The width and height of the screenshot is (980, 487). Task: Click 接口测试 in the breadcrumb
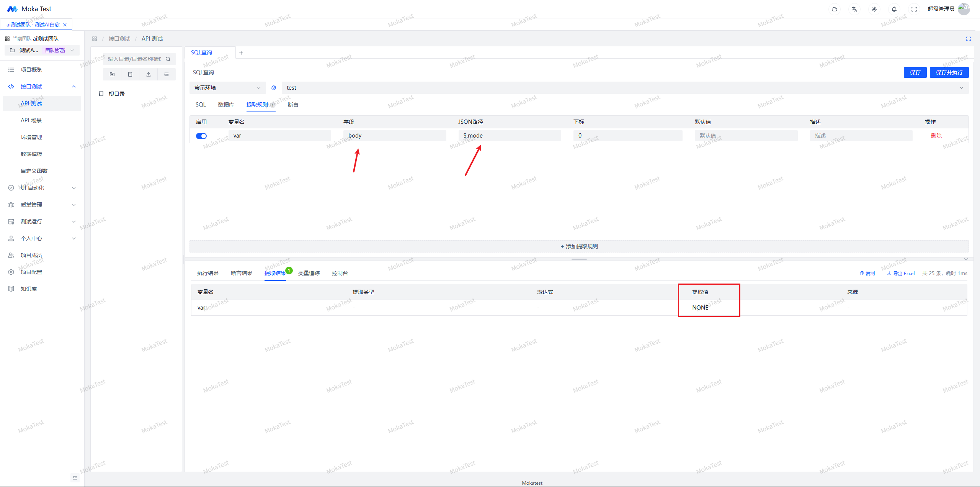click(x=119, y=39)
